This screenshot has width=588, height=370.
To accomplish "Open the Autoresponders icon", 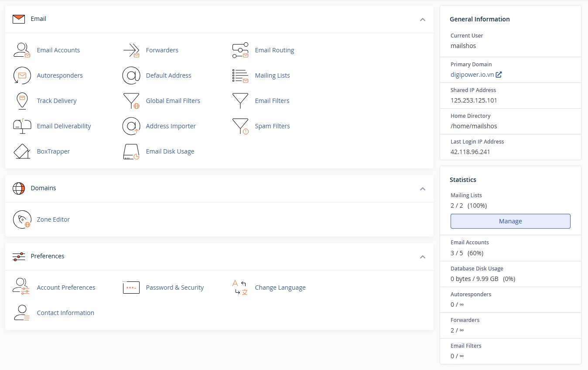I will [x=22, y=75].
